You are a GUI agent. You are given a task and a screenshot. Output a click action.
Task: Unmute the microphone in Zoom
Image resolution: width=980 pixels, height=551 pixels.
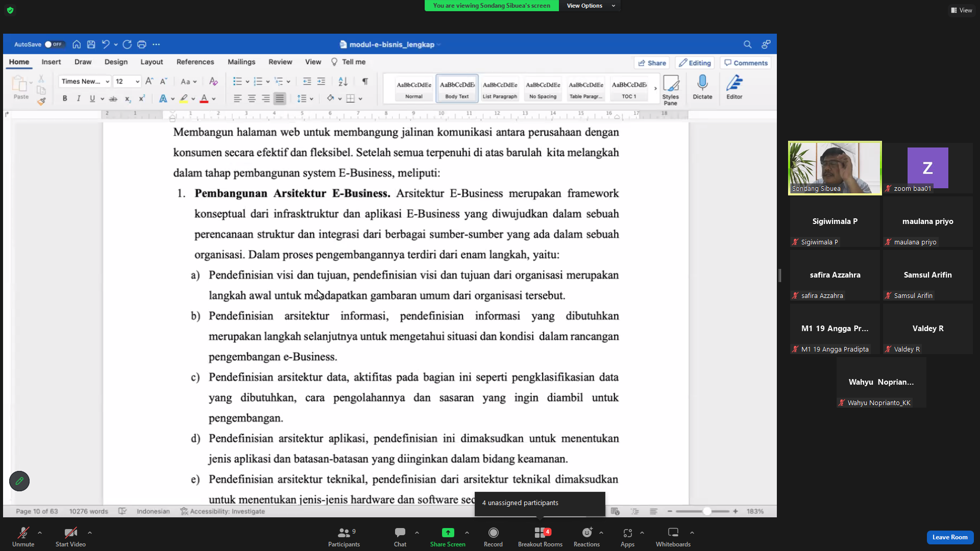[23, 537]
